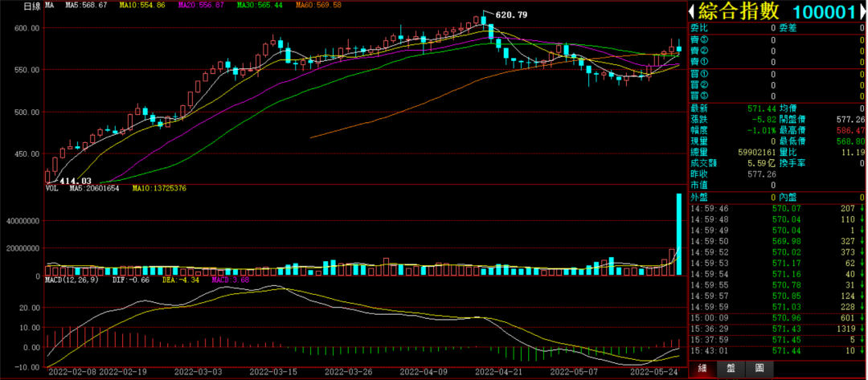The image size is (868, 380).
Task: Click the 委差 label
Action: [x=788, y=27]
